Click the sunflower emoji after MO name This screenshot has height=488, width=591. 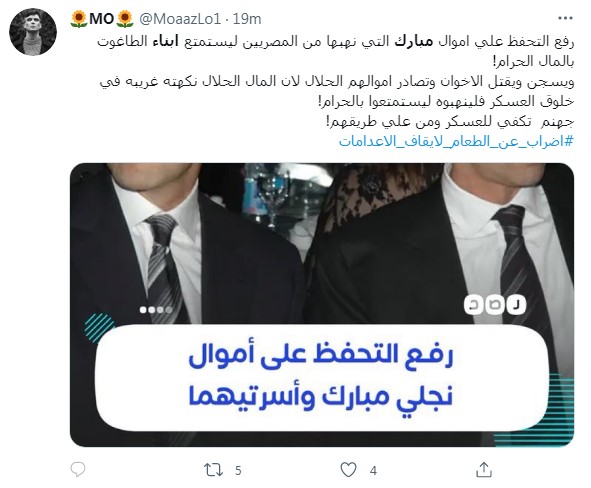point(125,19)
